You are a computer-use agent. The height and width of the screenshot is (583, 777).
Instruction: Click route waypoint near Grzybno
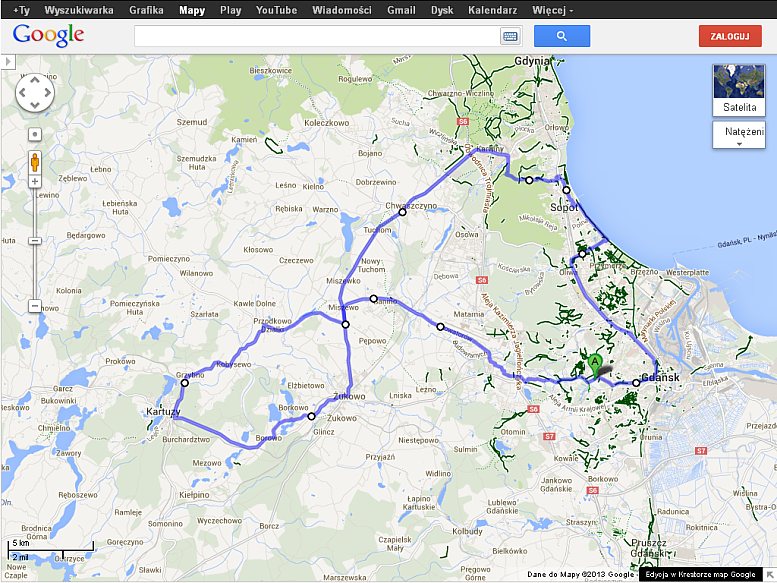point(185,383)
